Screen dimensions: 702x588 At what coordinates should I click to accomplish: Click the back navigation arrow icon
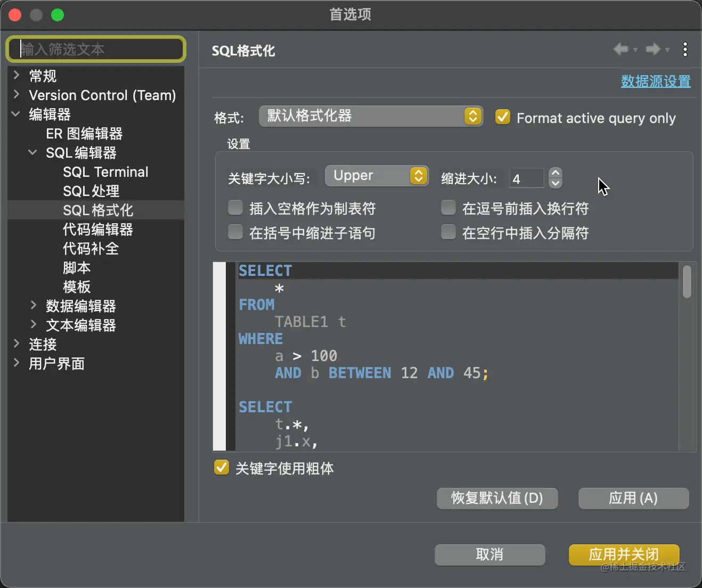[x=621, y=50]
